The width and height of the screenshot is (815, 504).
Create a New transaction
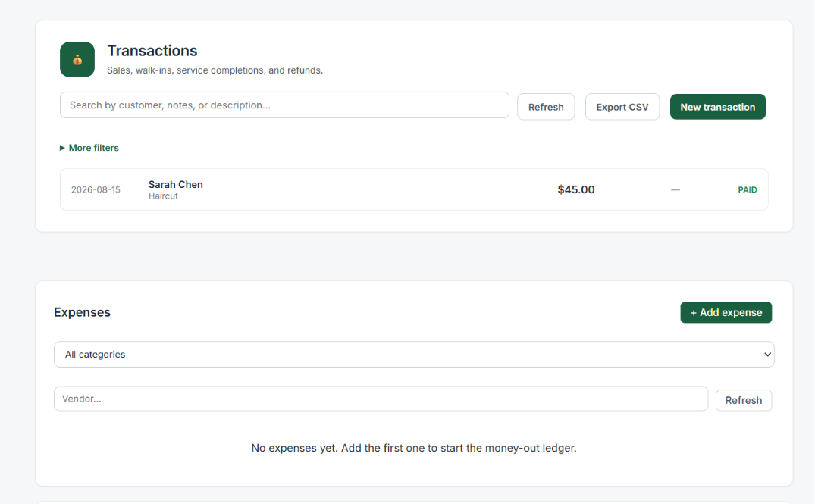(x=717, y=107)
